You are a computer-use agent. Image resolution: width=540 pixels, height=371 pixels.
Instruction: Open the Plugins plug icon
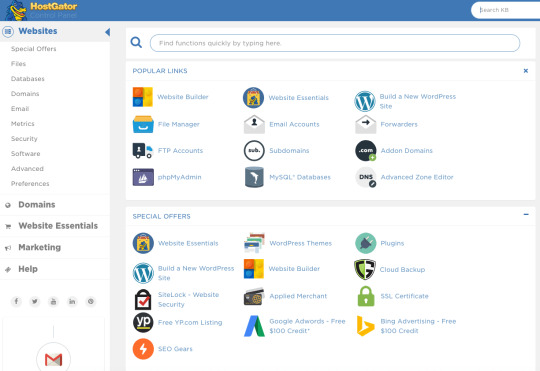[x=365, y=243]
